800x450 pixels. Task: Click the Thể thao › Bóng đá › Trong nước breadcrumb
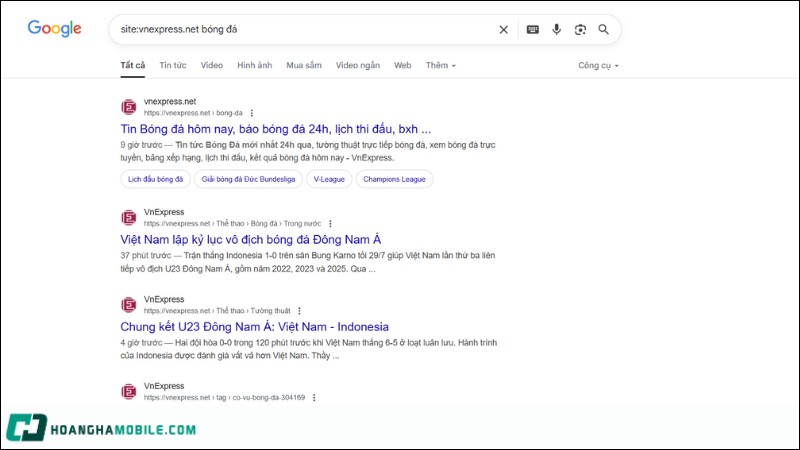tap(269, 223)
